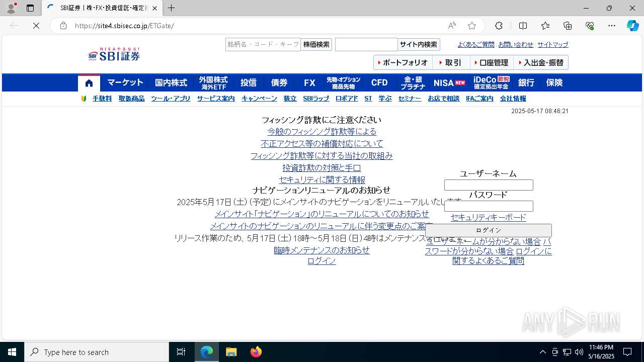Open a new browser tab
644x362 pixels.
[172, 8]
